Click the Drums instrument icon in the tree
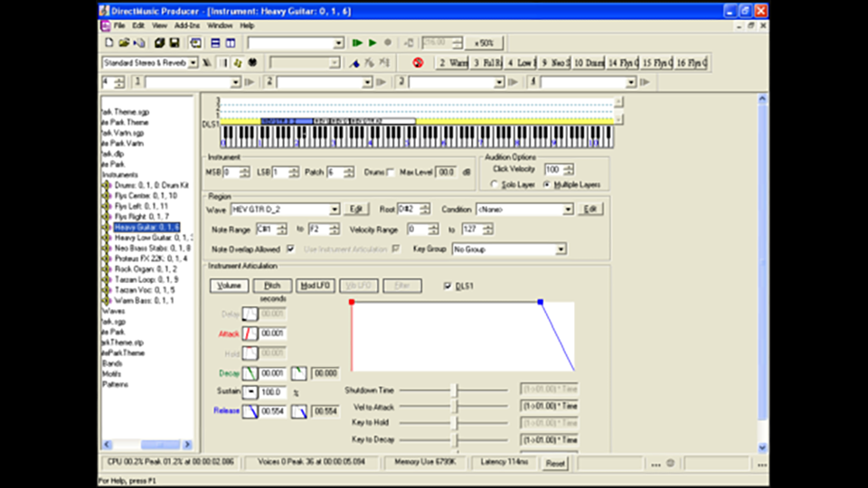 tap(107, 185)
